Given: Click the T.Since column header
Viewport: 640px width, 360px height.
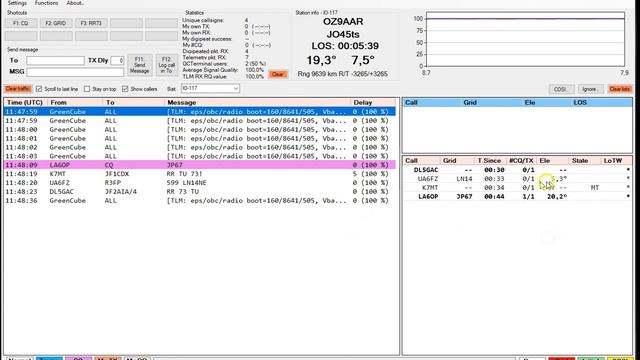Looking at the screenshot, I should coord(490,161).
